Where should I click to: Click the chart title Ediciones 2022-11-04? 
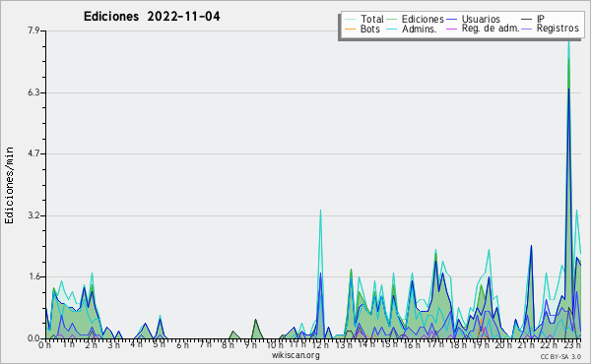click(x=152, y=16)
